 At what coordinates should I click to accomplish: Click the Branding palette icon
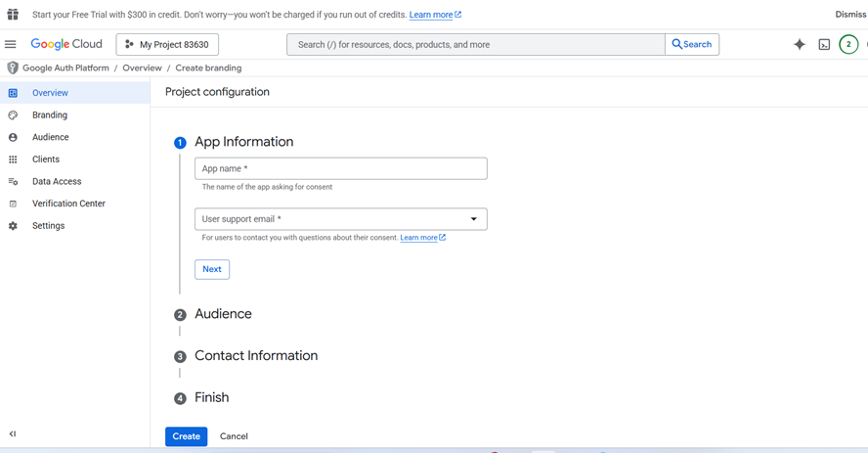pyautogui.click(x=13, y=115)
